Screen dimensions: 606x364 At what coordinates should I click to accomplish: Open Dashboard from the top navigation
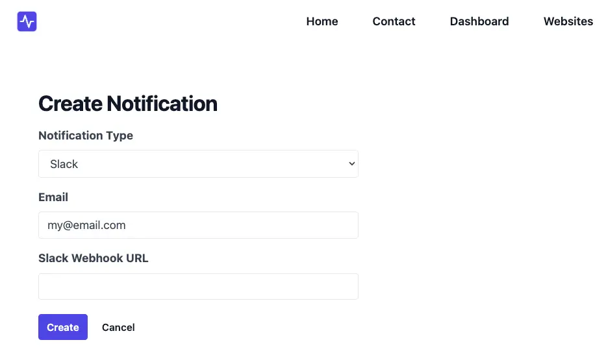479,21
